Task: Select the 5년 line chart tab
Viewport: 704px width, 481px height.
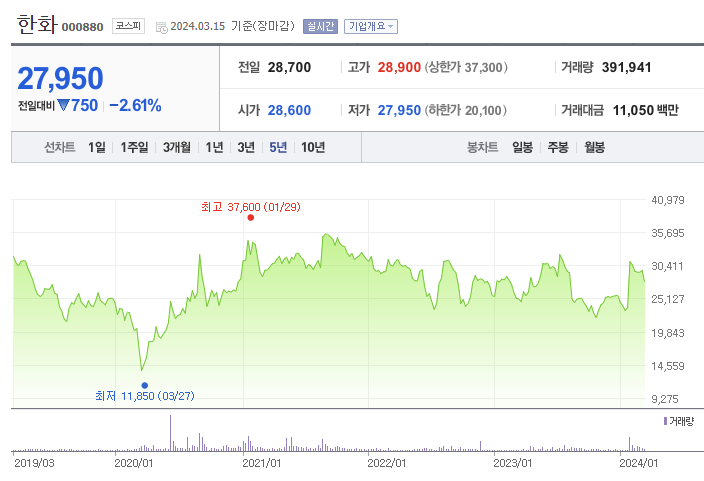Action: 278,147
